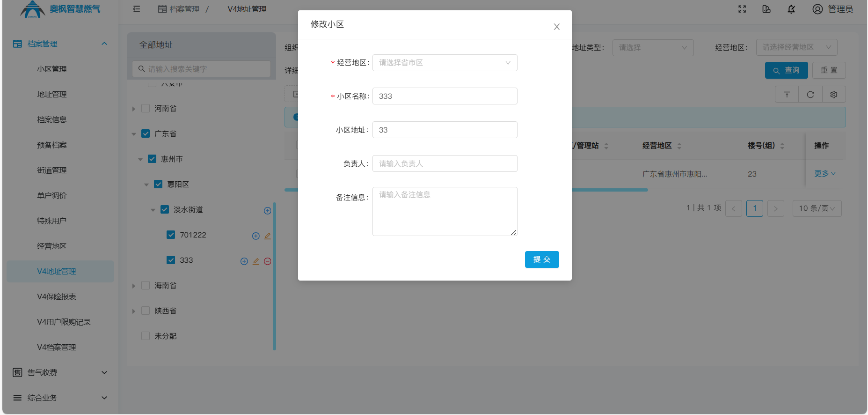Click the 重置 reset button
868x415 pixels.
click(829, 70)
